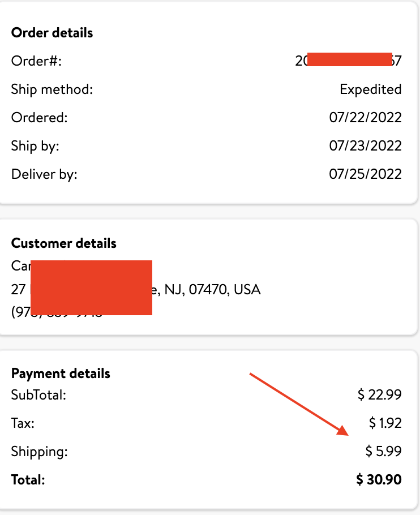Click the bold Total label
Image resolution: width=420 pixels, height=515 pixels.
(28, 480)
